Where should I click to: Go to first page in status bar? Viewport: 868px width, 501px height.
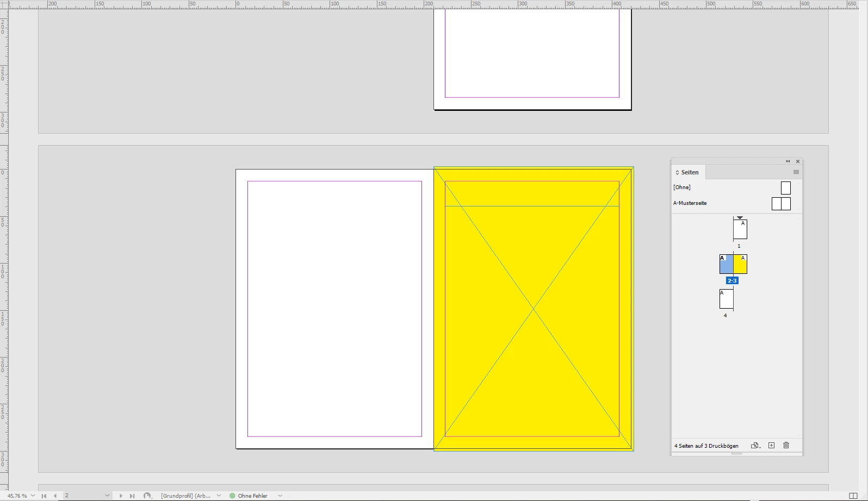44,496
